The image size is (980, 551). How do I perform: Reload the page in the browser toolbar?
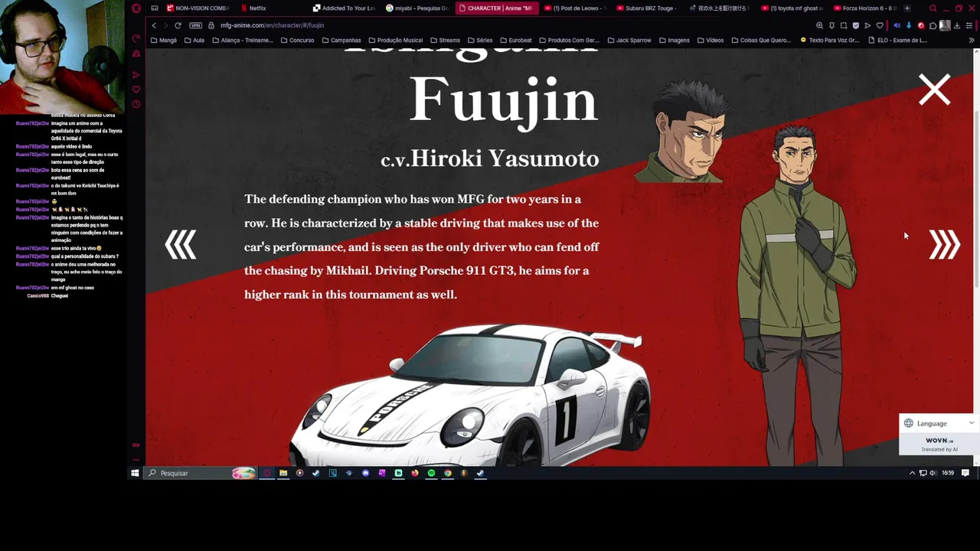tap(178, 25)
